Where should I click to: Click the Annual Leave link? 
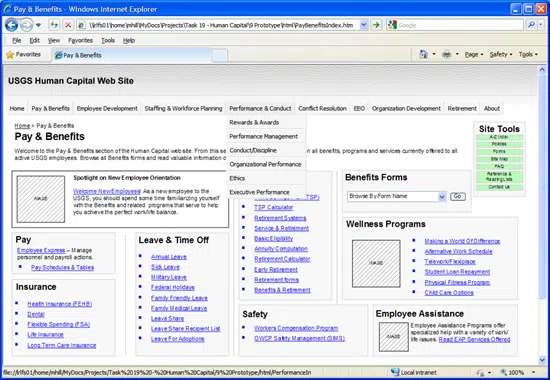pyautogui.click(x=169, y=257)
